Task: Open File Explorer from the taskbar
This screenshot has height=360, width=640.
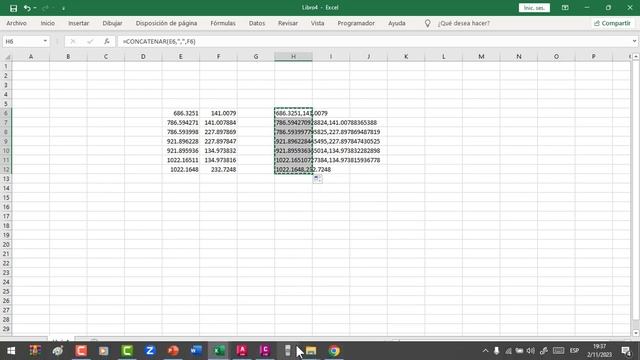Action: tap(311, 351)
